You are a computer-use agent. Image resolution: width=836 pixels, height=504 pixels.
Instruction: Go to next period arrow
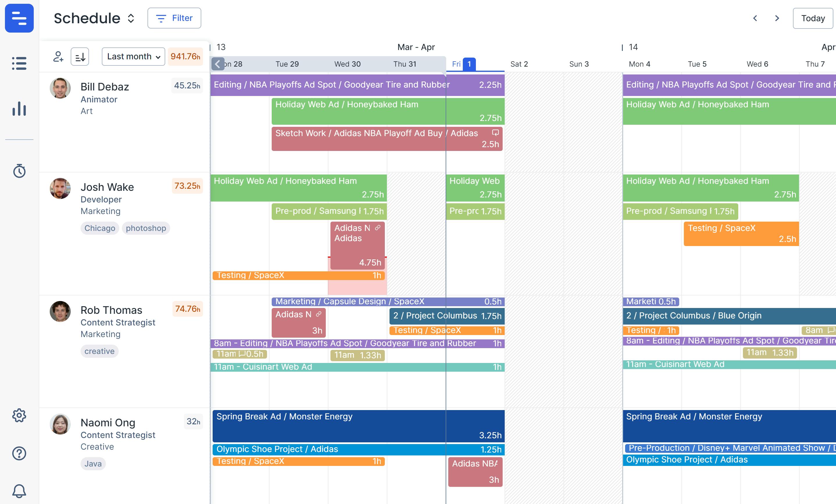point(777,18)
